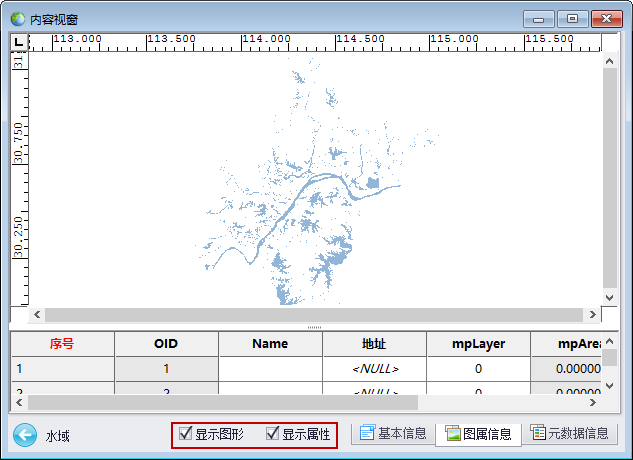This screenshot has width=633, height=460.
Task: Click the OID column header
Action: [166, 344]
